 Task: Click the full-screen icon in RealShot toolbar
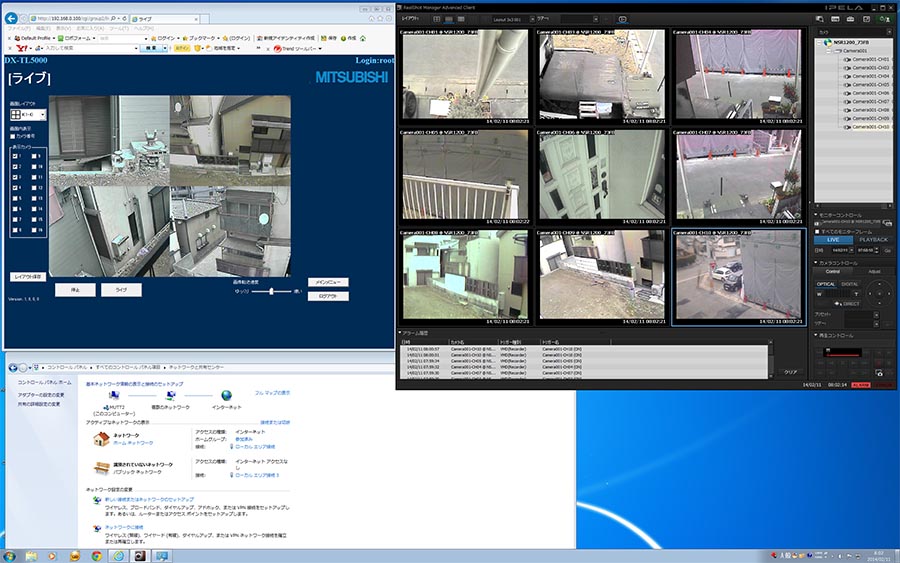tap(621, 18)
